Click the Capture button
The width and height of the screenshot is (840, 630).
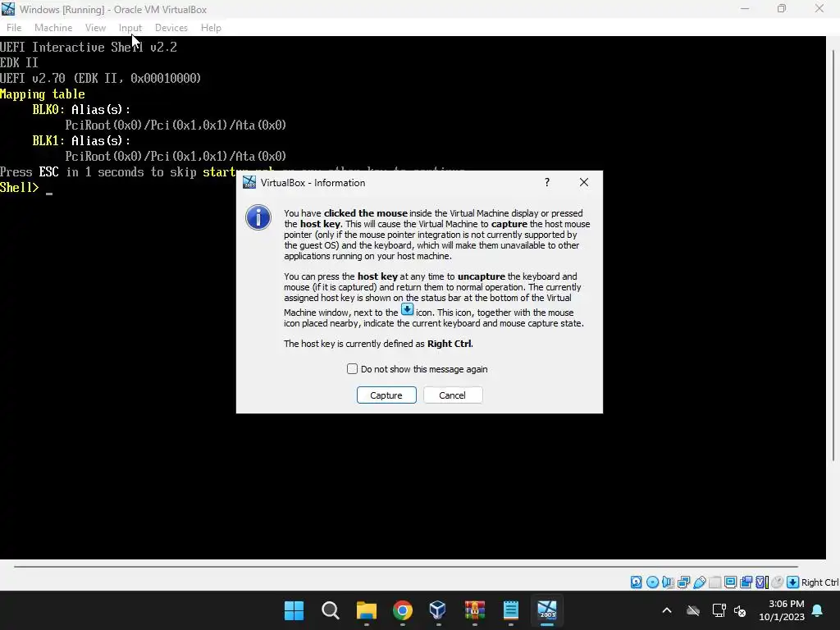tap(386, 395)
